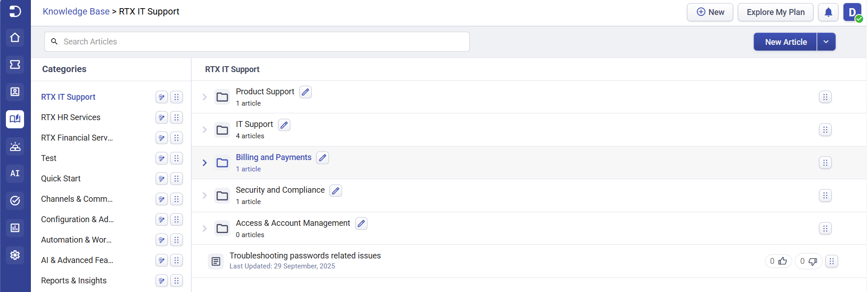
Task: Open the Reports chart icon in the sidebar
Action: pos(15,228)
